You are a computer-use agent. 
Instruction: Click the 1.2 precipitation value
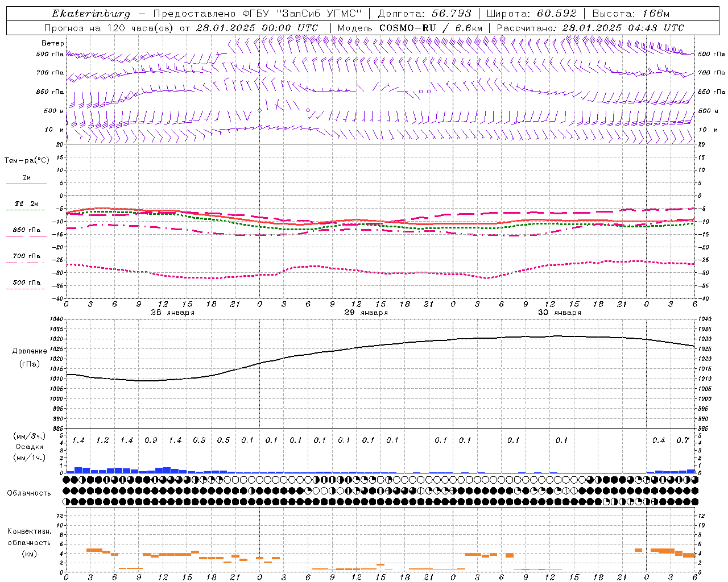click(102, 440)
